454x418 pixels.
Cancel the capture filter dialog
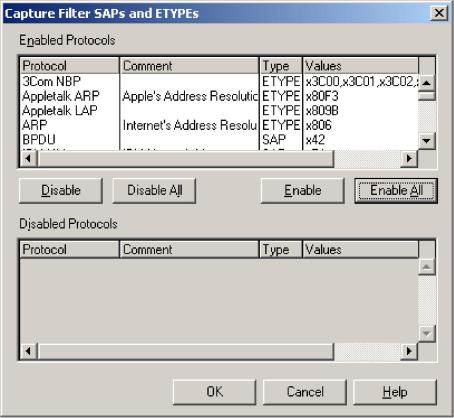(305, 392)
